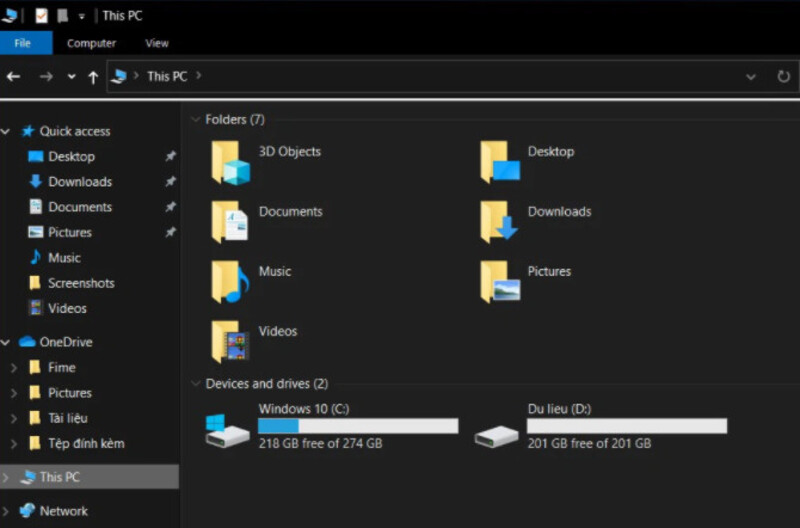Open the Computer ribbon tab
The height and width of the screenshot is (528, 800).
pos(91,43)
